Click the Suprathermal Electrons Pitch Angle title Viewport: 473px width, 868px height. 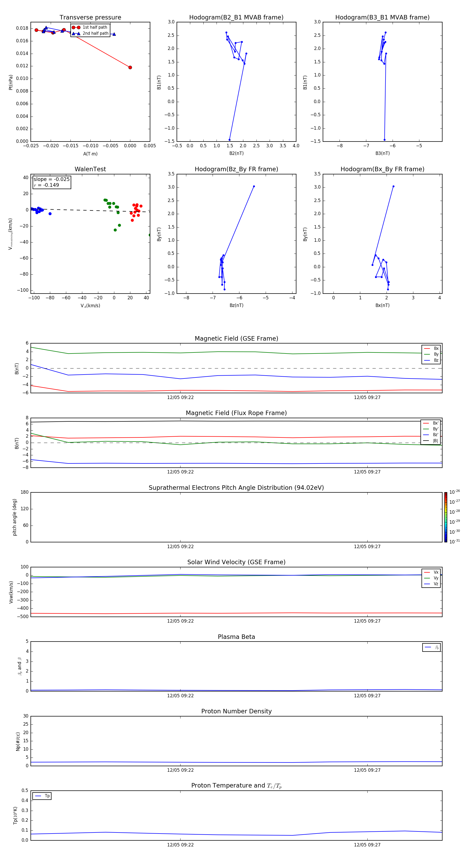tap(236, 488)
